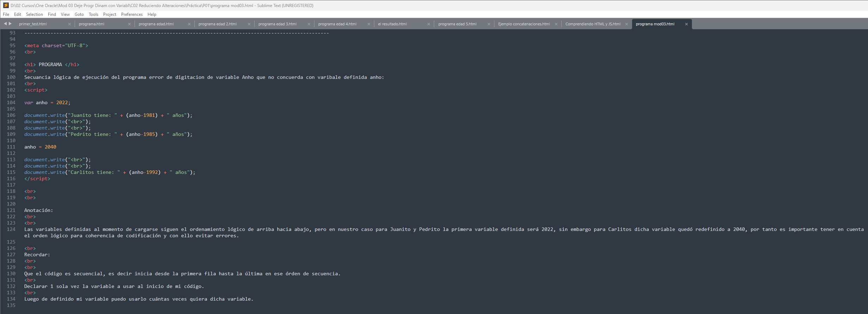Screen dimensions: 868x314
Task: Click the 'Secuancia lógica de ejecución' line
Action: (x=204, y=77)
